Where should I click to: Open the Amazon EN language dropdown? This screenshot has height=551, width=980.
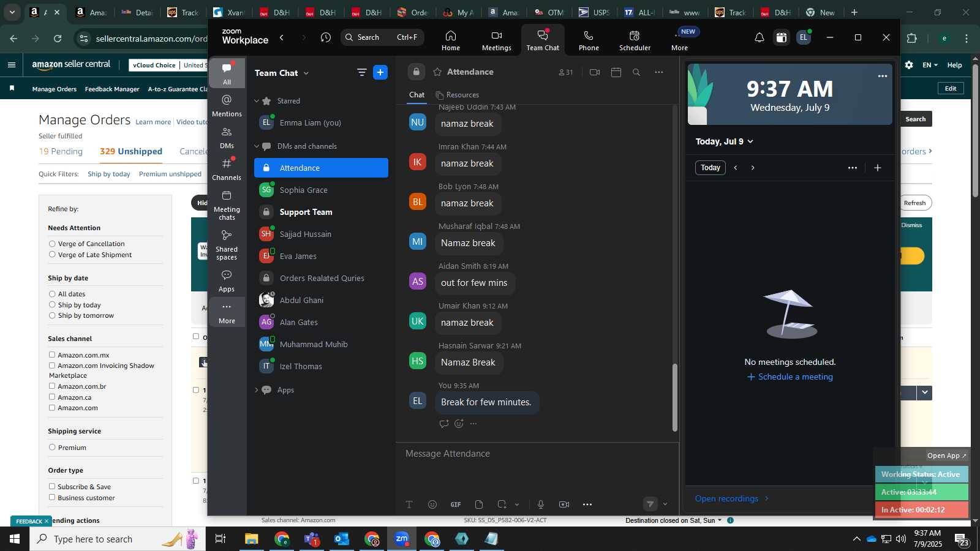tap(930, 65)
